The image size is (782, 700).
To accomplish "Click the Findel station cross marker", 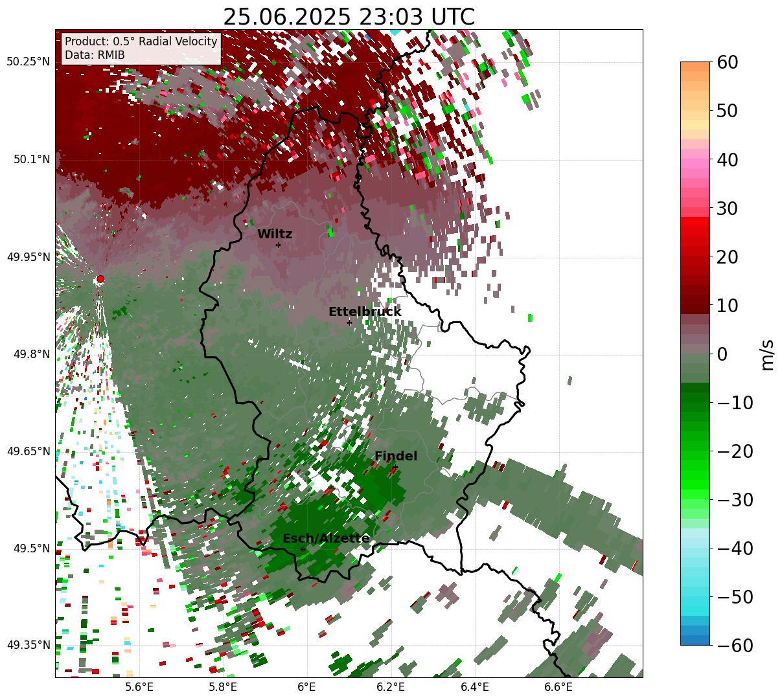I will [x=395, y=467].
